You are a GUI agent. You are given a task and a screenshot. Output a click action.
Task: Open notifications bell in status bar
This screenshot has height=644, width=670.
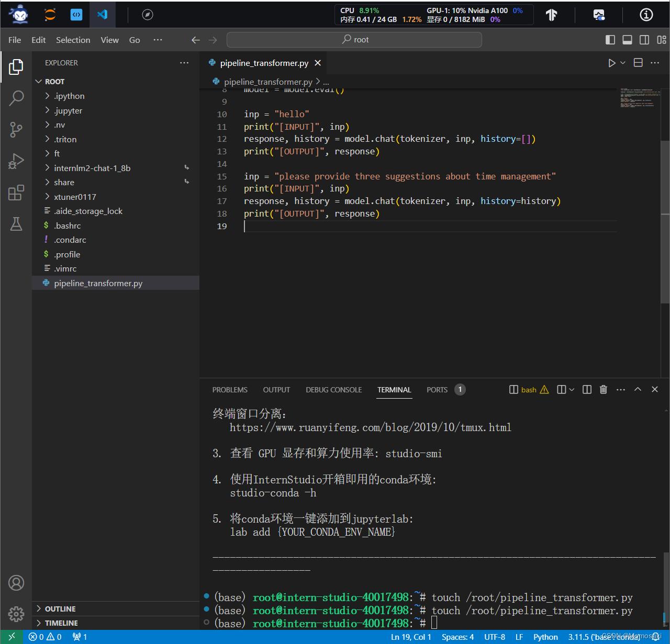click(656, 637)
